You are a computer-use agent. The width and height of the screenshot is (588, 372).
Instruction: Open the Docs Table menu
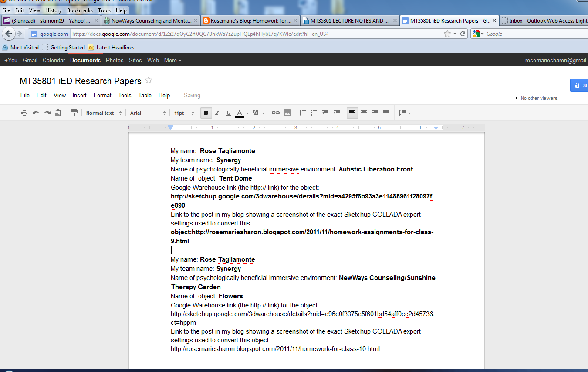click(x=145, y=95)
